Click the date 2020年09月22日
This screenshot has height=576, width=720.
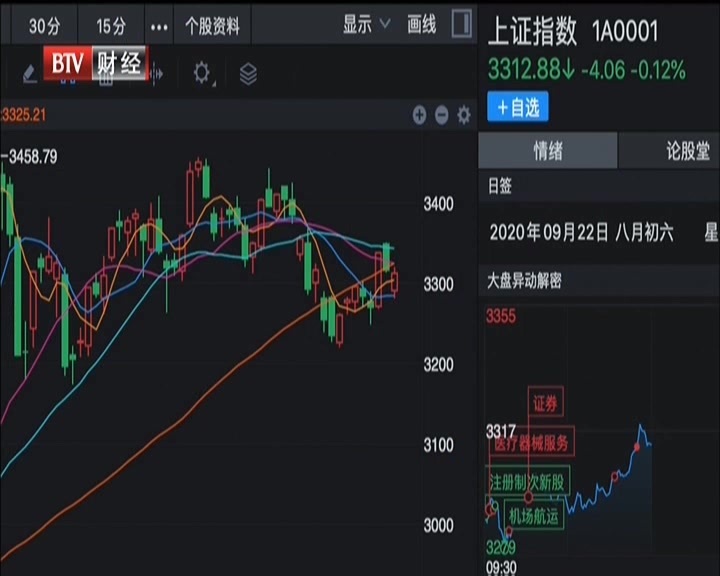pyautogui.click(x=549, y=232)
